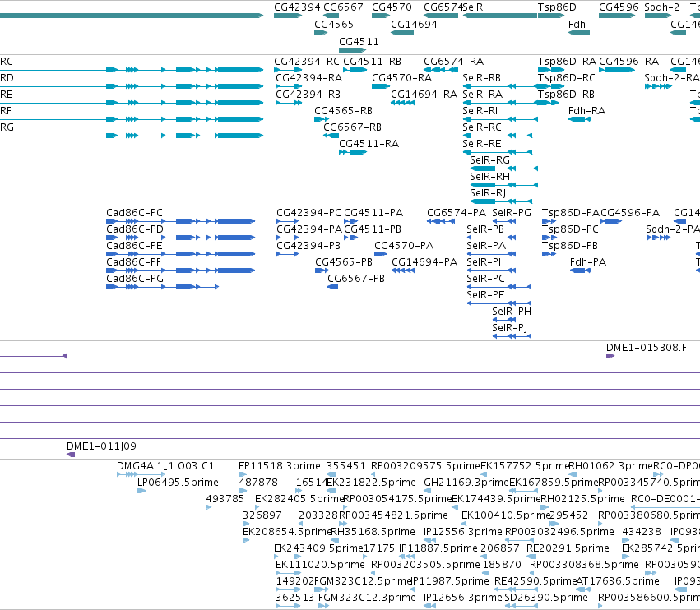Select the Cad86C-PC protein label
The image size is (700, 610).
(134, 213)
